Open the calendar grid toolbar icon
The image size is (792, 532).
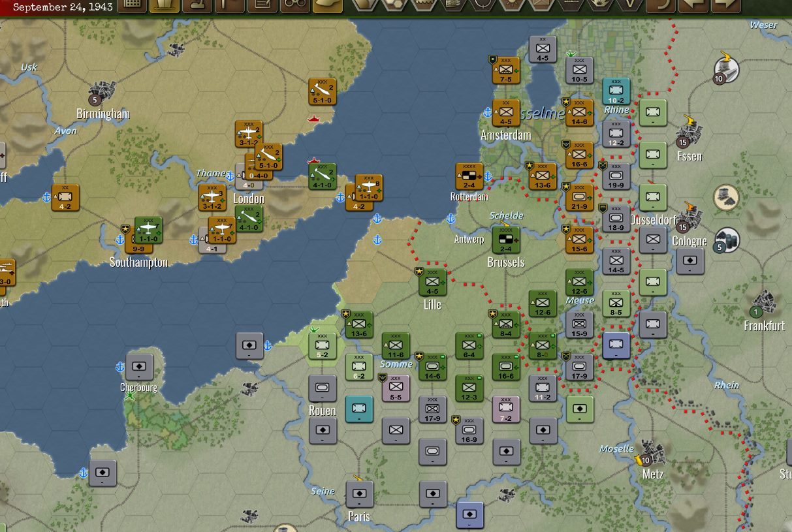133,5
